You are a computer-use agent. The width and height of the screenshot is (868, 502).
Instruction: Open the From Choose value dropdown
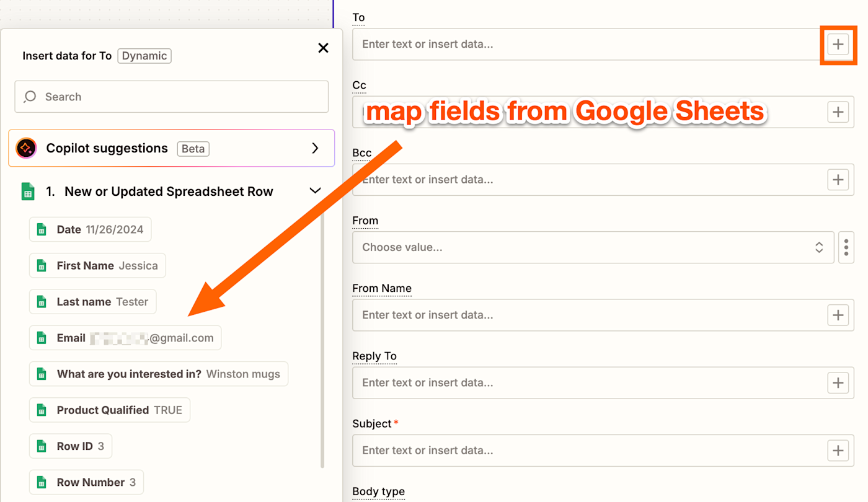(593, 247)
